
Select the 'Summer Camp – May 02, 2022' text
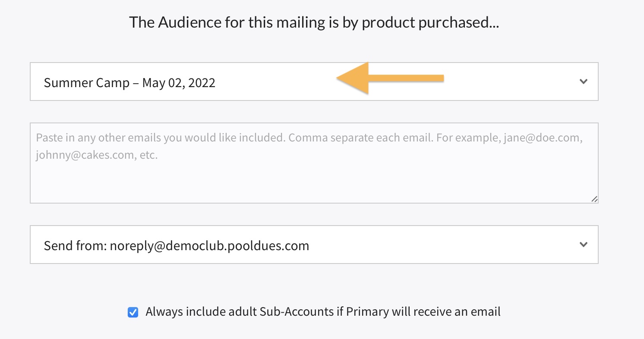[x=129, y=82]
